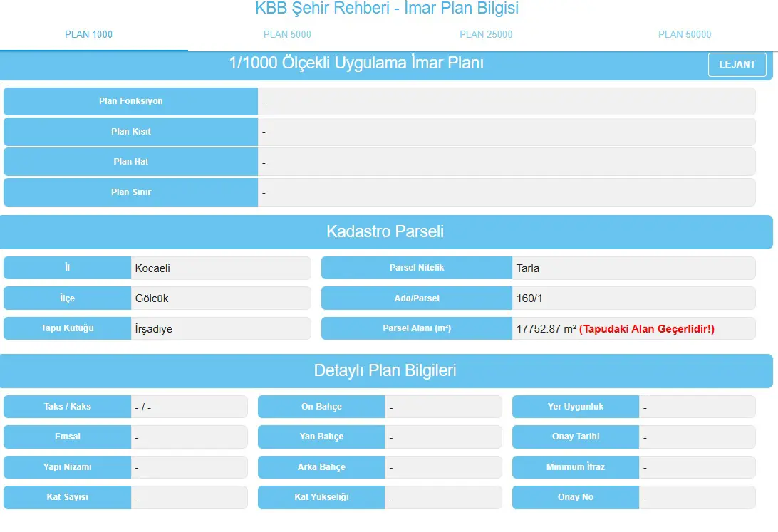Viewport: 778px width, 532px height.
Task: Open the PLAN 5000 tab
Action: [287, 34]
